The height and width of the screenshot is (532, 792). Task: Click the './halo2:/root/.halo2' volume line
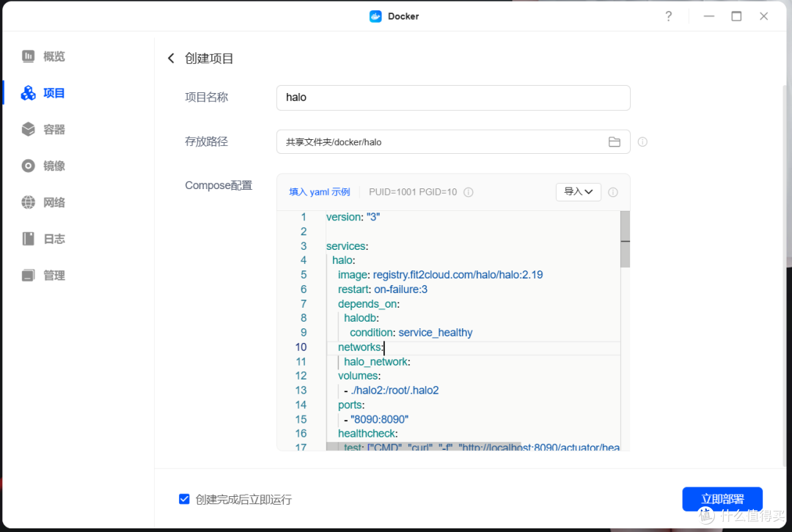pos(392,391)
